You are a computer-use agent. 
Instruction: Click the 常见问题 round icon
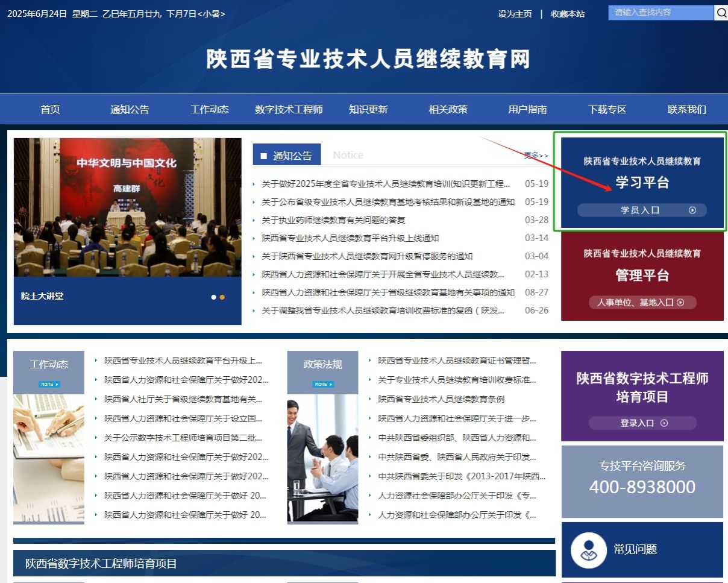coord(588,550)
